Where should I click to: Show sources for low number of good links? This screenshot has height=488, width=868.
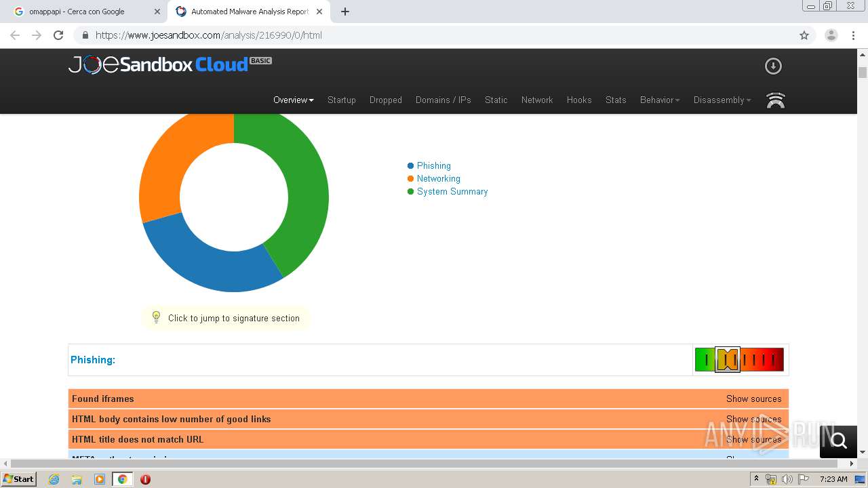click(x=753, y=419)
